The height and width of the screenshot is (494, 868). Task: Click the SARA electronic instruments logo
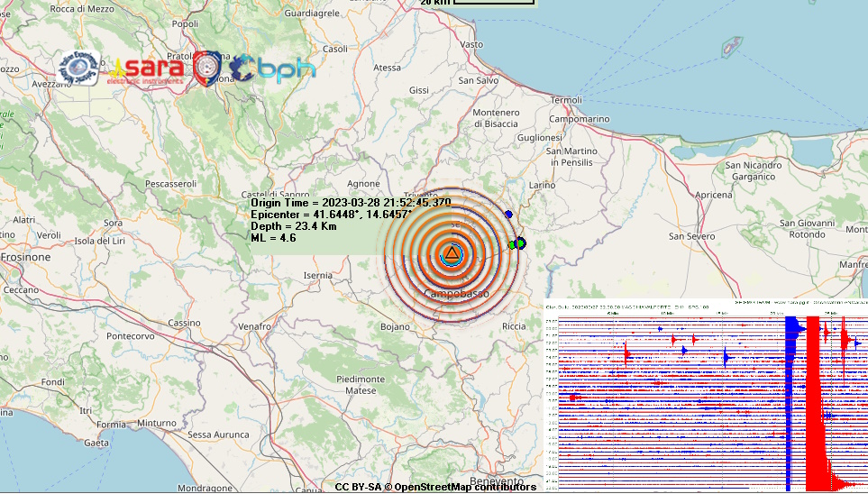[x=148, y=70]
